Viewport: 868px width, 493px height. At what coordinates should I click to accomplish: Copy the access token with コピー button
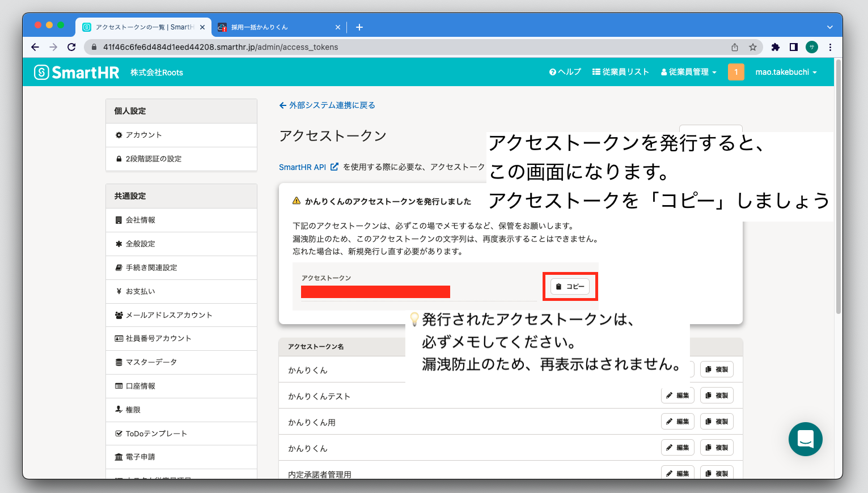click(570, 286)
